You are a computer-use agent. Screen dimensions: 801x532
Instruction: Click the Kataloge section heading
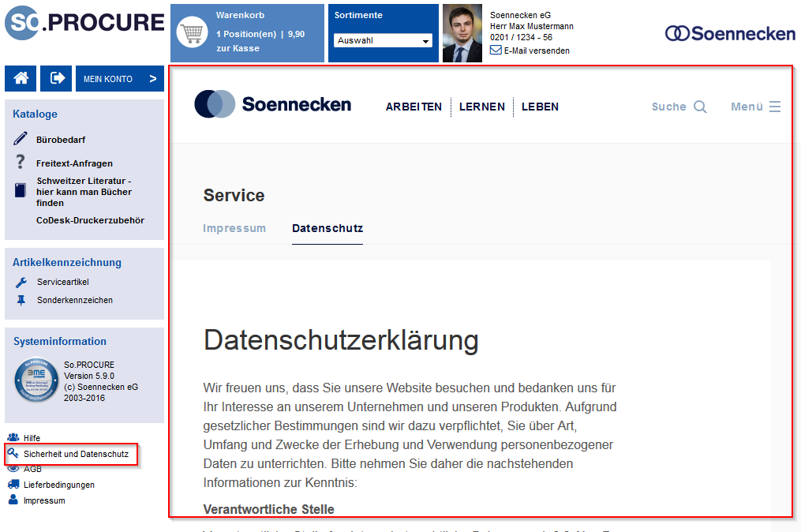(x=36, y=114)
